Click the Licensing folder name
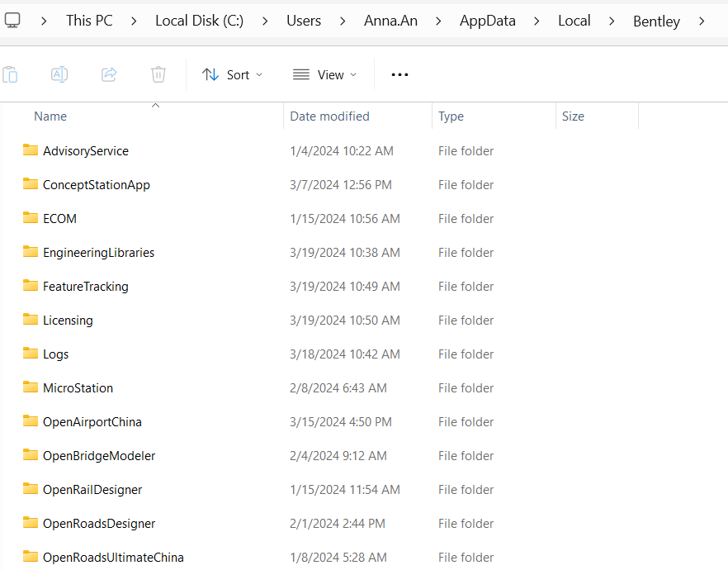 click(68, 321)
